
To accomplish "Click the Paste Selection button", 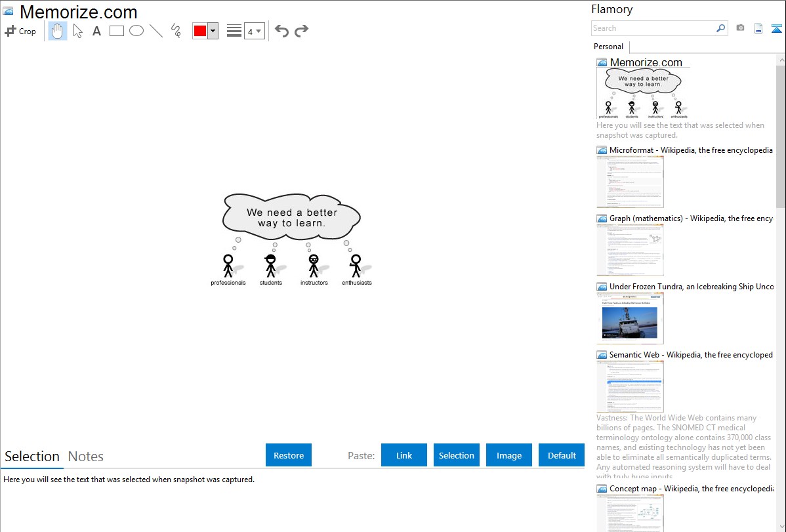I will click(x=457, y=455).
